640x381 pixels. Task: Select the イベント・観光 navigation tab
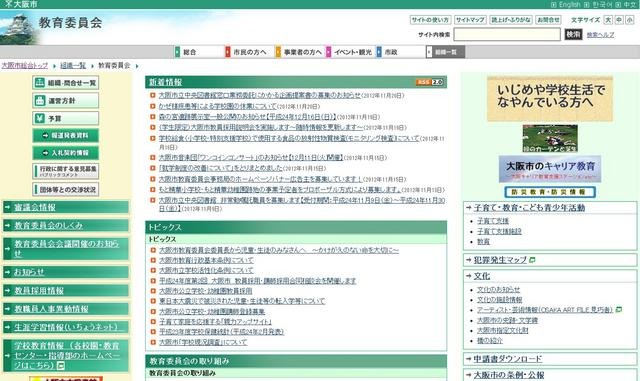(x=350, y=52)
